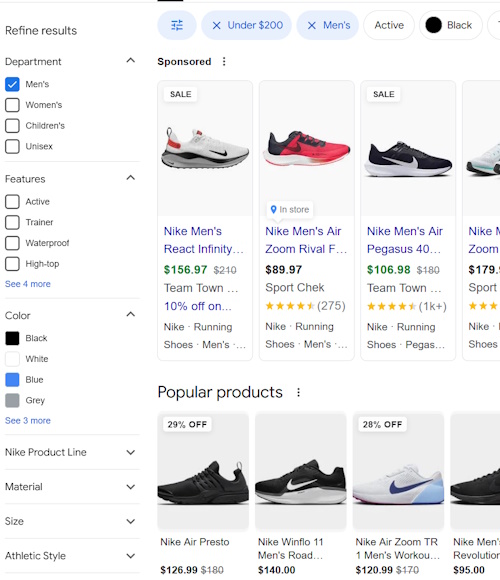Click SALE badge on React Infinity card

pos(180,94)
